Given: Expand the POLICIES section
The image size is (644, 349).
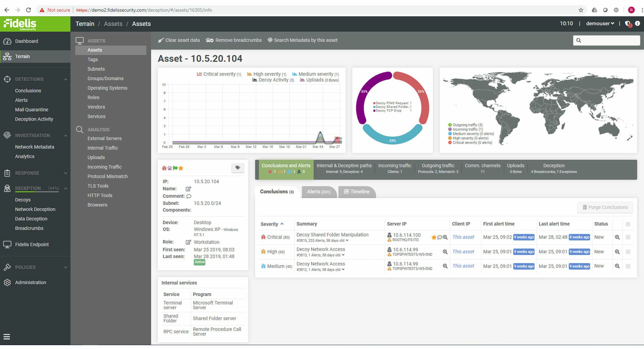Looking at the screenshot, I should click(x=65, y=267).
